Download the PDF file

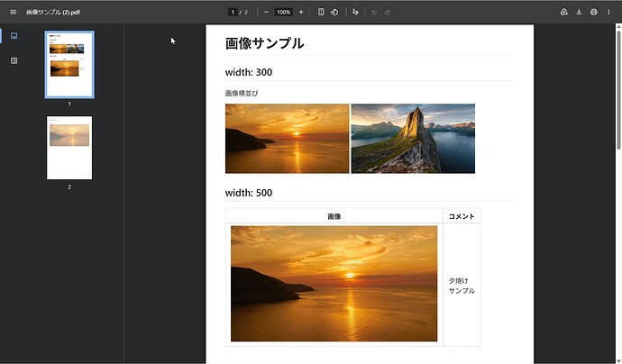[x=579, y=12]
